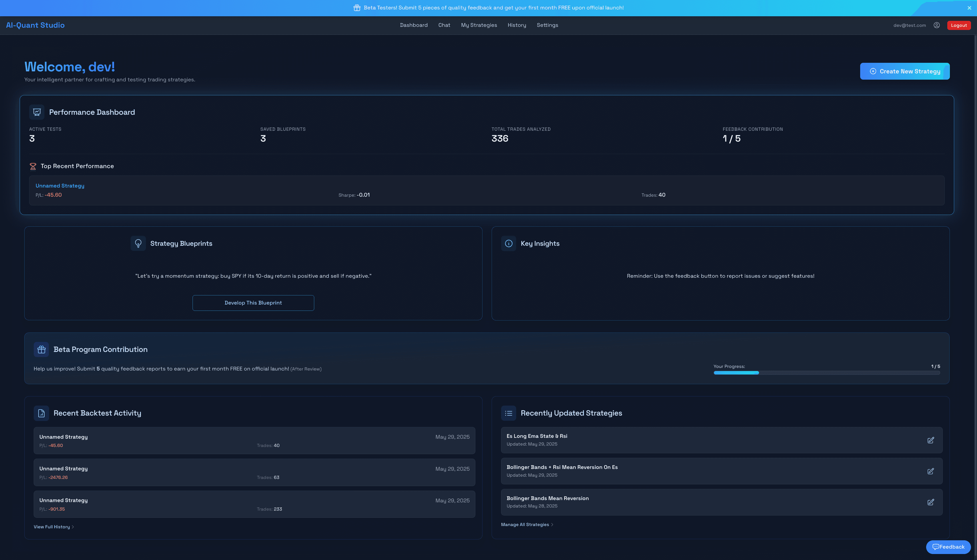
Task: Click the momentum strategy blueprint quote
Action: point(253,276)
